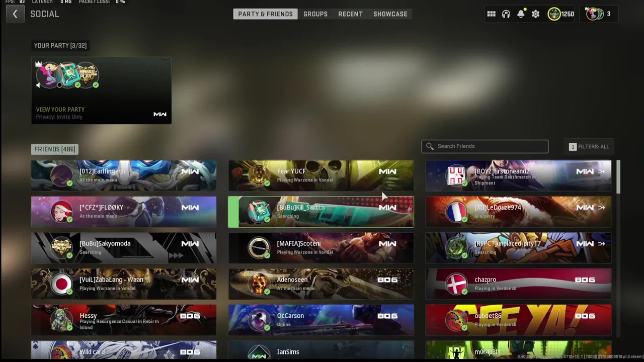Switch to the Showcase tab
Screen dimensions: 644x362
(x=390, y=14)
